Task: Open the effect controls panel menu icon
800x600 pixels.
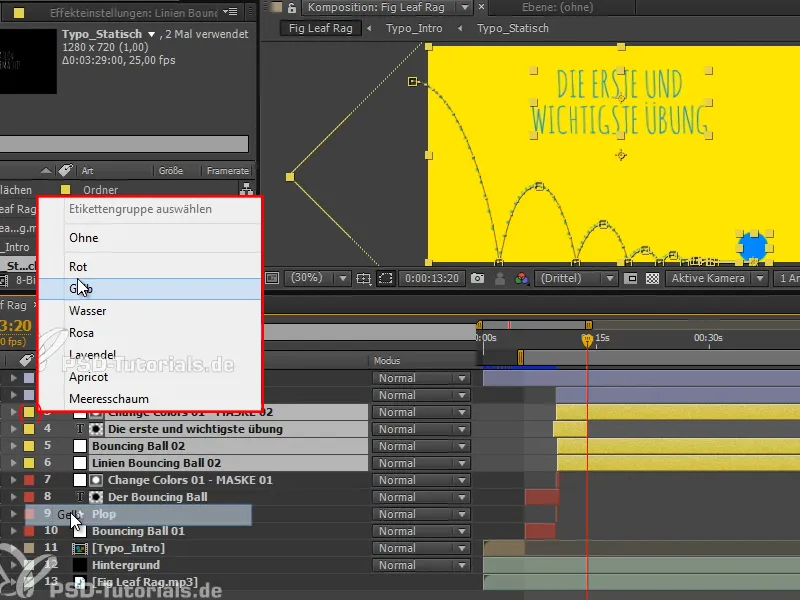Action: [230, 11]
